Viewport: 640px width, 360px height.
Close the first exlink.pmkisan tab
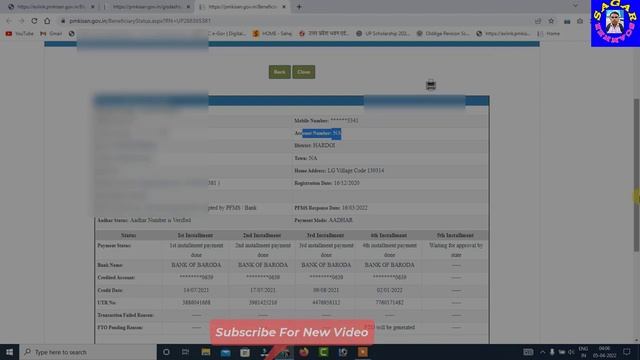(93, 7)
